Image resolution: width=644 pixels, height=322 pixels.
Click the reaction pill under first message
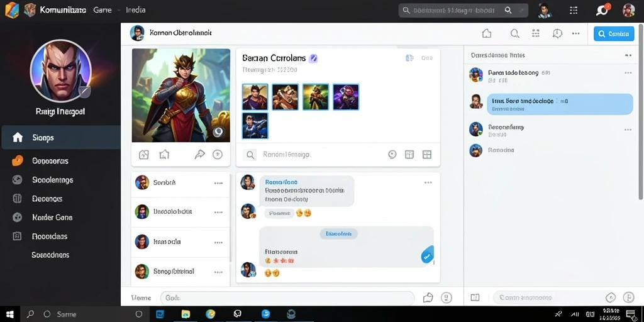point(279,213)
